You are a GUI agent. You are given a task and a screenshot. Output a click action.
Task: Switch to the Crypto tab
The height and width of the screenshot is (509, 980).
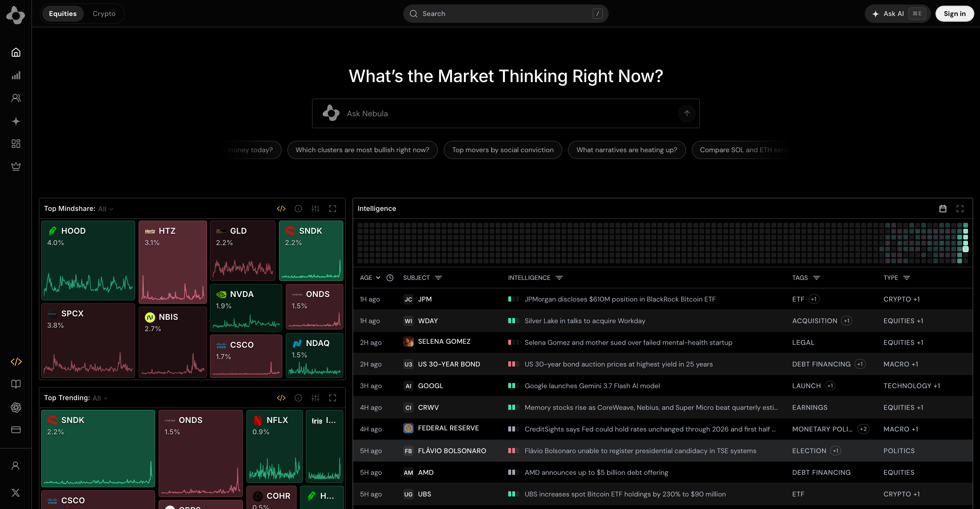104,14
